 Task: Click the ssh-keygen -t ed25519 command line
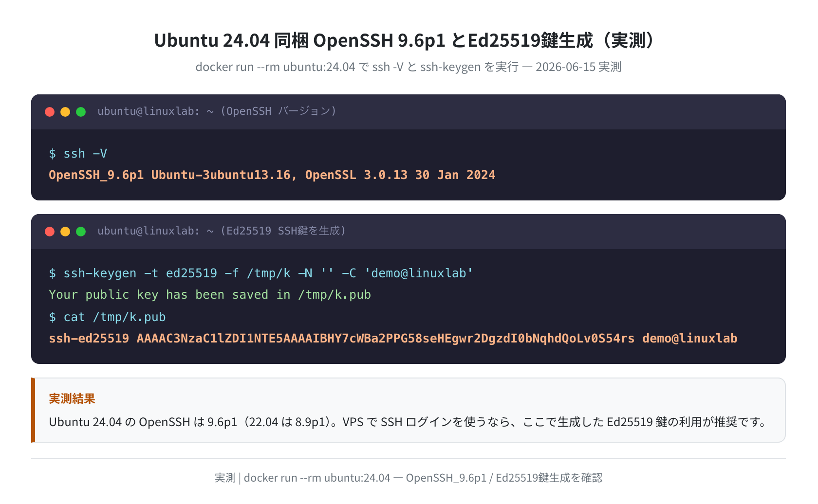[x=261, y=273]
